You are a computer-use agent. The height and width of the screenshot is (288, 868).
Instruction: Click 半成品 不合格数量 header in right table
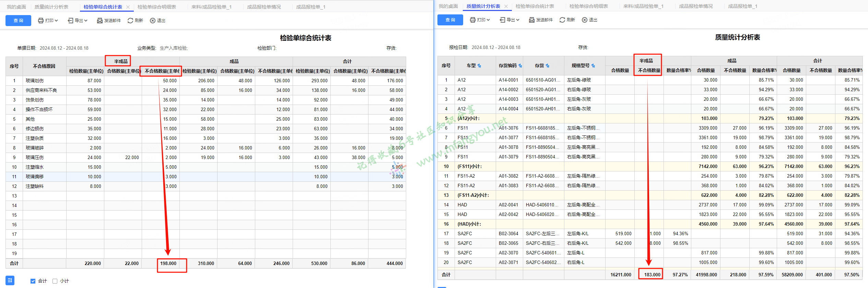649,70
